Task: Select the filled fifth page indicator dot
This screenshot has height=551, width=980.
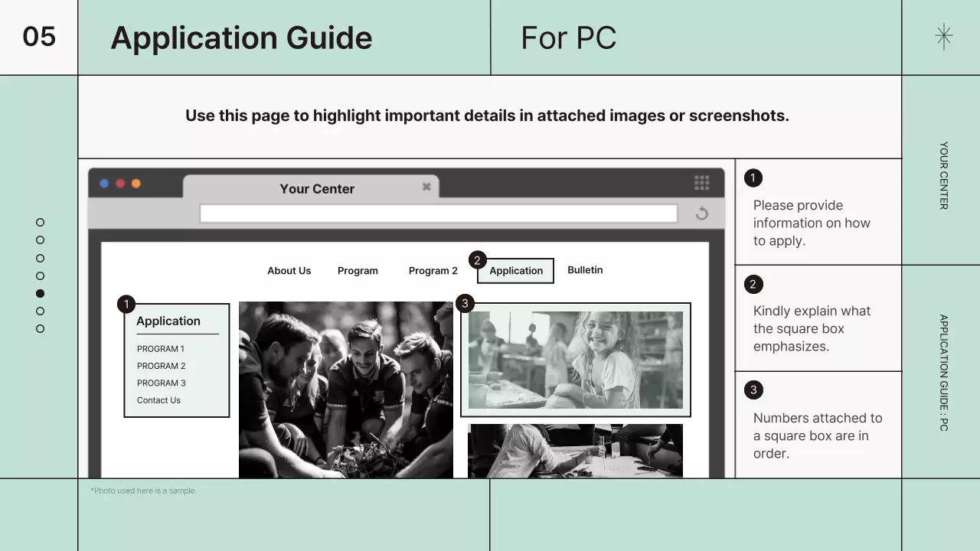Action: (x=40, y=293)
